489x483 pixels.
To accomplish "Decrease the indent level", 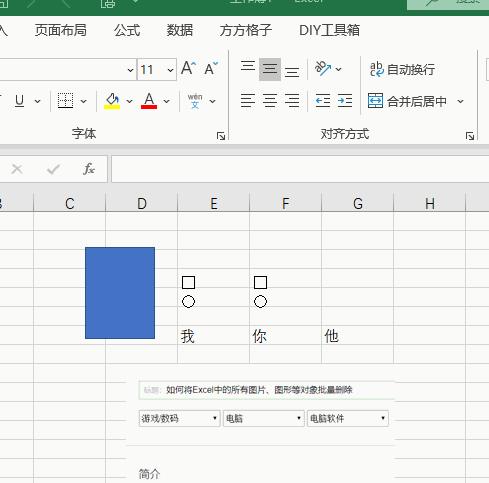I will (x=323, y=100).
